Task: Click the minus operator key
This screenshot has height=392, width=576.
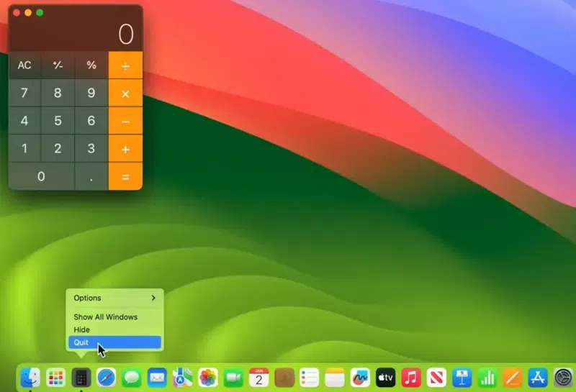Action: tap(125, 121)
